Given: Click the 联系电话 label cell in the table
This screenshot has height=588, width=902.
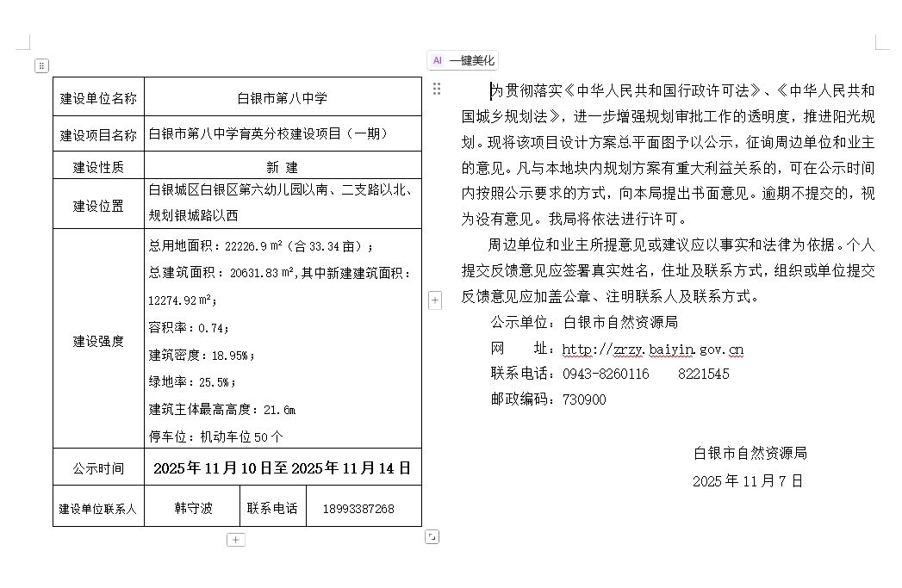Looking at the screenshot, I should click(272, 508).
